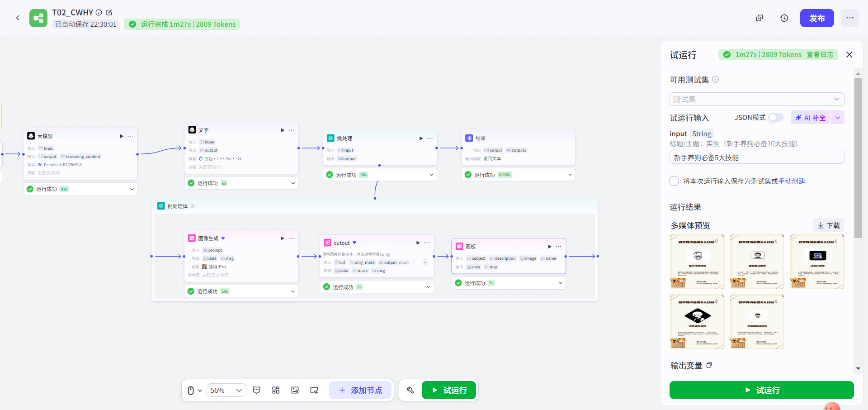Open the more options menu on 文字 node
Image resolution: width=868 pixels, height=410 pixels.
pyautogui.click(x=292, y=130)
